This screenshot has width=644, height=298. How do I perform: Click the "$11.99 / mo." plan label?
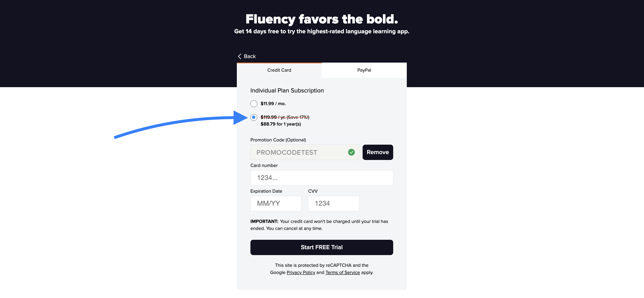pos(273,104)
